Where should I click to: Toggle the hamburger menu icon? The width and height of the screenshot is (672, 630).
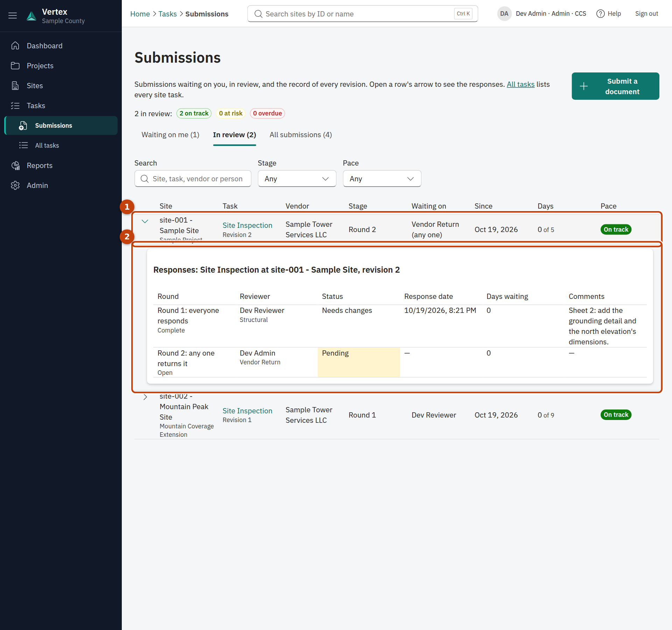(13, 15)
